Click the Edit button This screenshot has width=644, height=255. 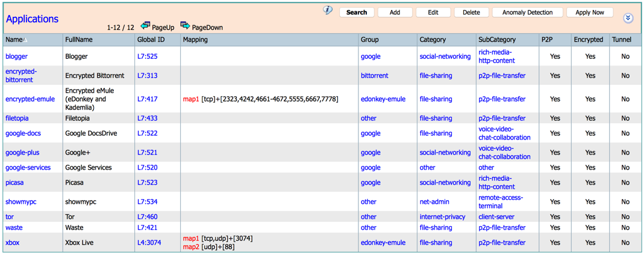tap(433, 12)
